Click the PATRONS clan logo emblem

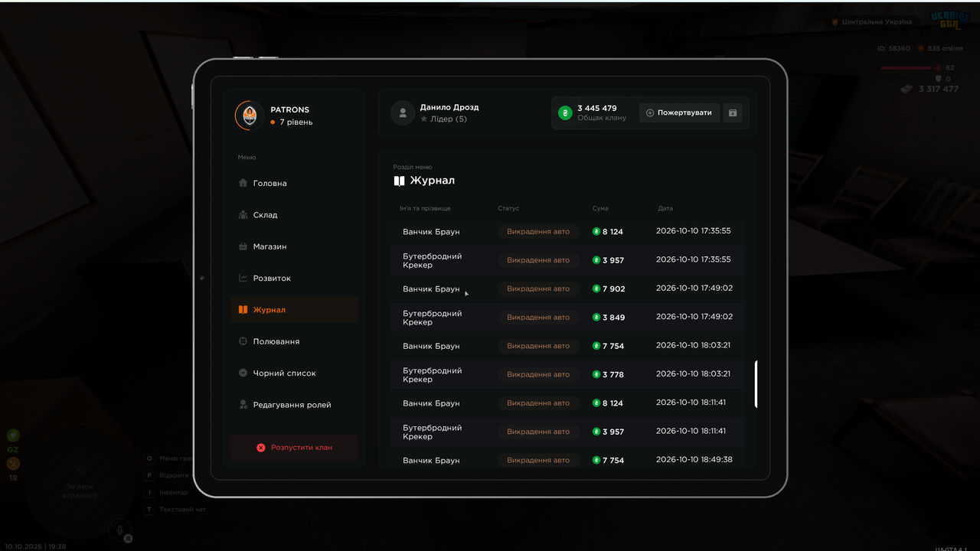250,116
